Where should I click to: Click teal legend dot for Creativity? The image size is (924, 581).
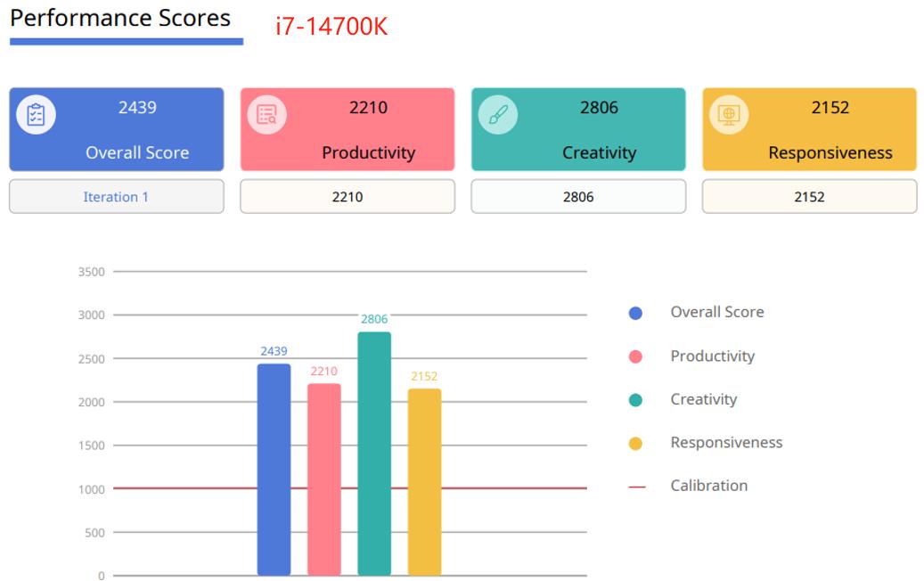(635, 400)
